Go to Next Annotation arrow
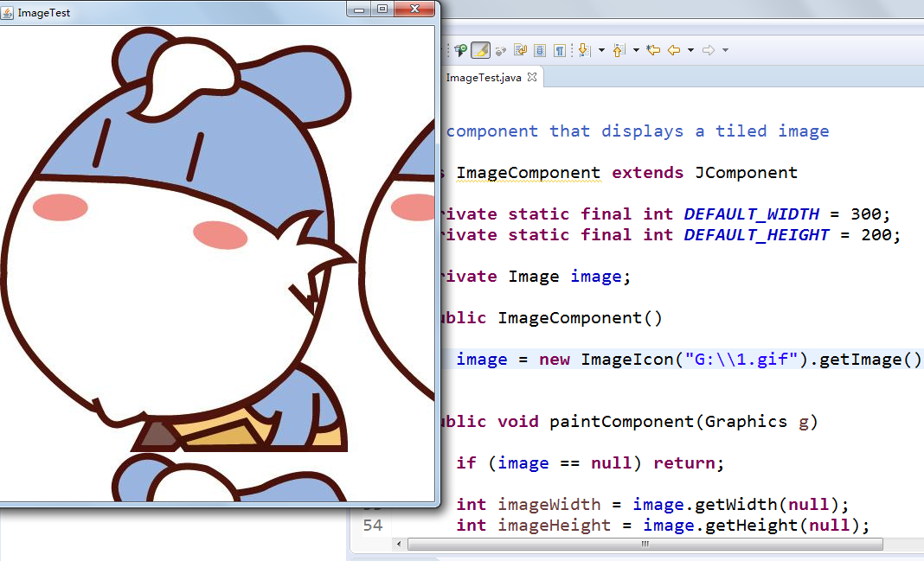 pyautogui.click(x=585, y=51)
